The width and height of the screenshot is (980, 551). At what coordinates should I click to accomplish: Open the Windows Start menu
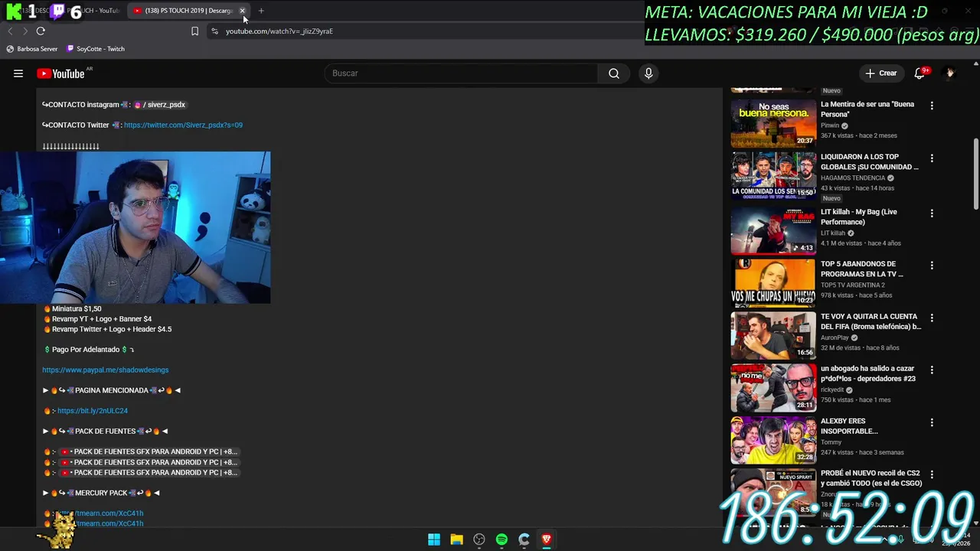[434, 540]
